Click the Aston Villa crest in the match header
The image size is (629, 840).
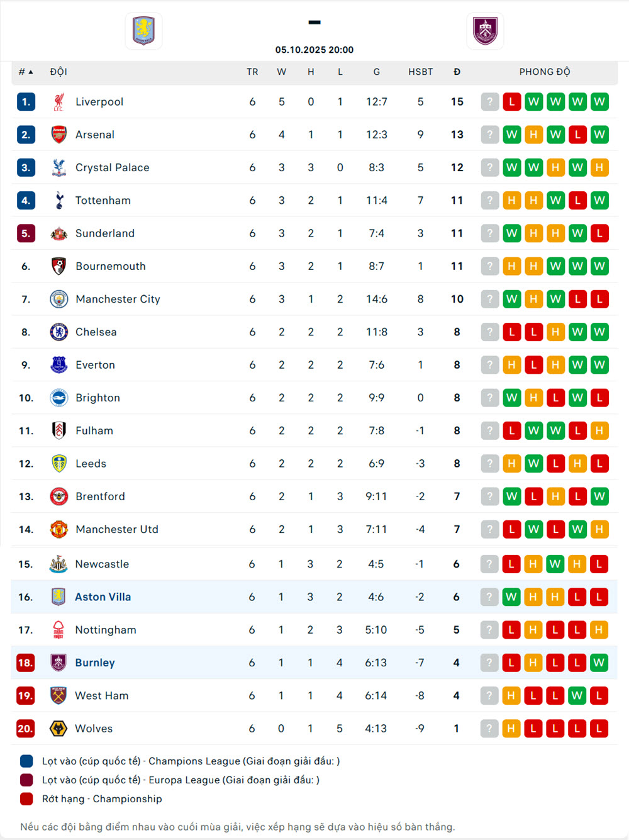click(144, 31)
